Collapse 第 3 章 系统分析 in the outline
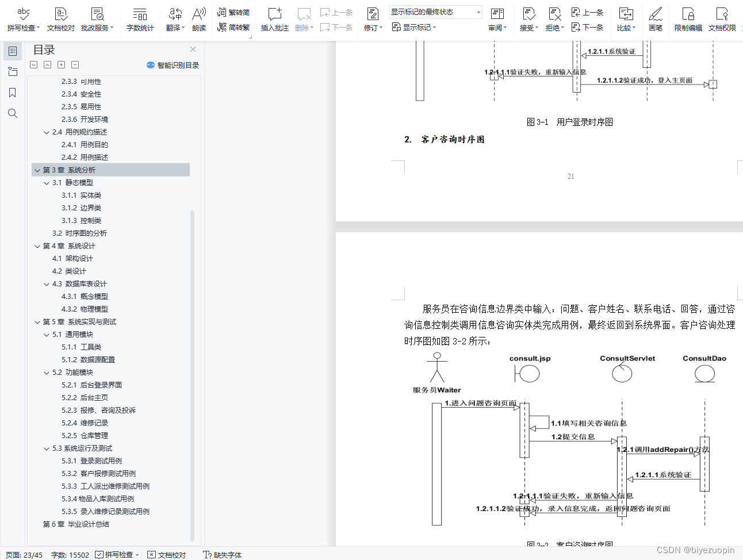743x560 pixels. 37,170
